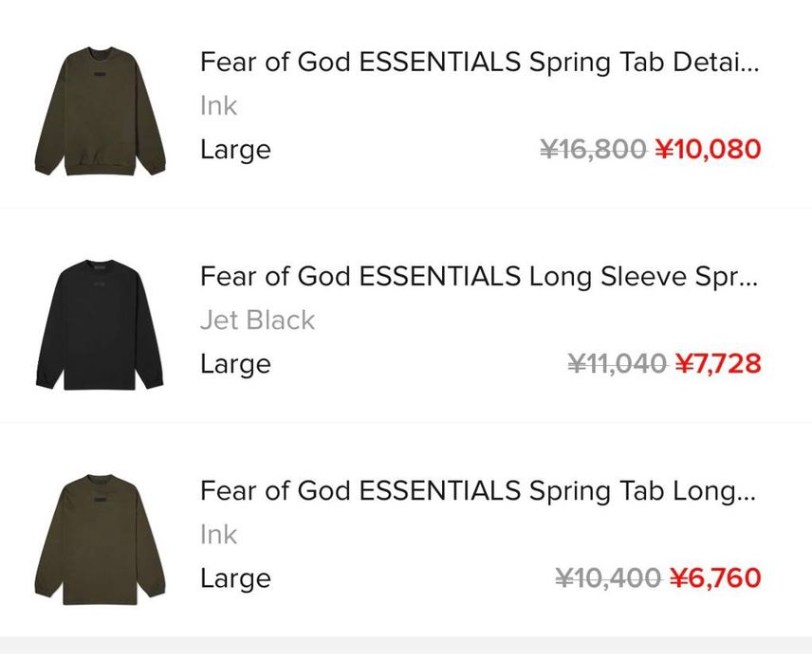The width and height of the screenshot is (812, 659).
Task: Select the Fear of God ESSENTIALS Spring Tab Detai... title
Action: point(479,63)
